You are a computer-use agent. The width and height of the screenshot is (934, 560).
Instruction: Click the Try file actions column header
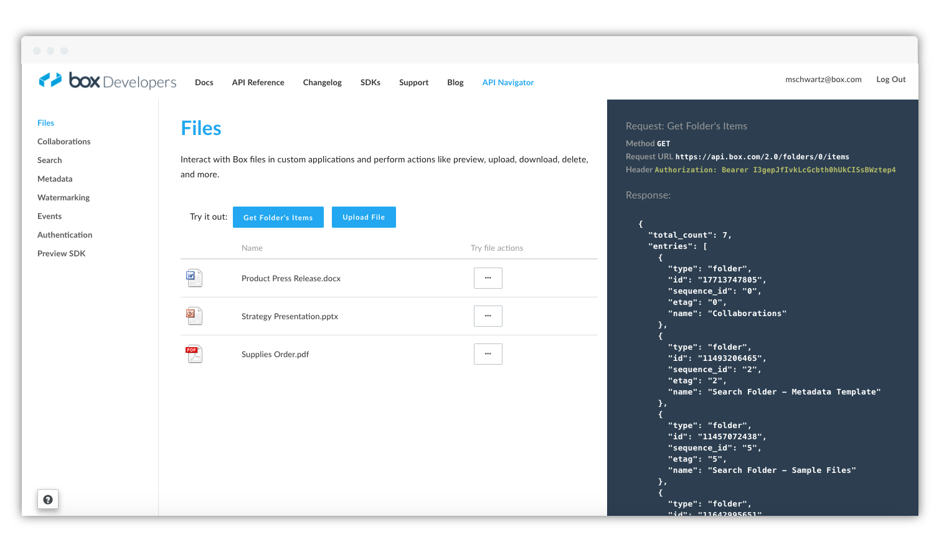point(497,248)
